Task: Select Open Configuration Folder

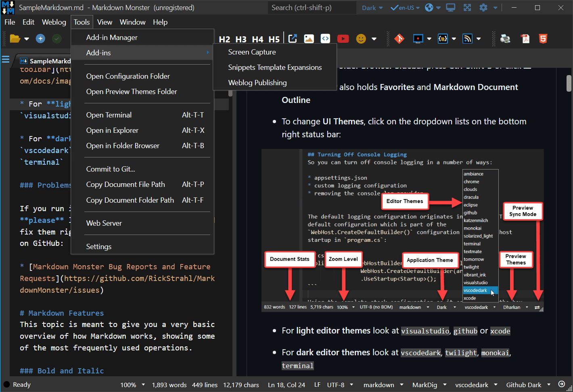Action: (142, 76)
